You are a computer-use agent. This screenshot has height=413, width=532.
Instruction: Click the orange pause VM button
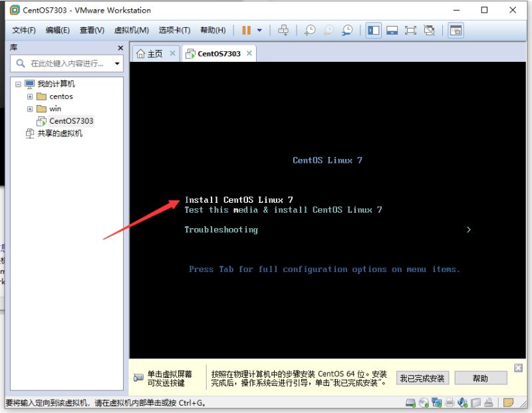click(x=247, y=30)
